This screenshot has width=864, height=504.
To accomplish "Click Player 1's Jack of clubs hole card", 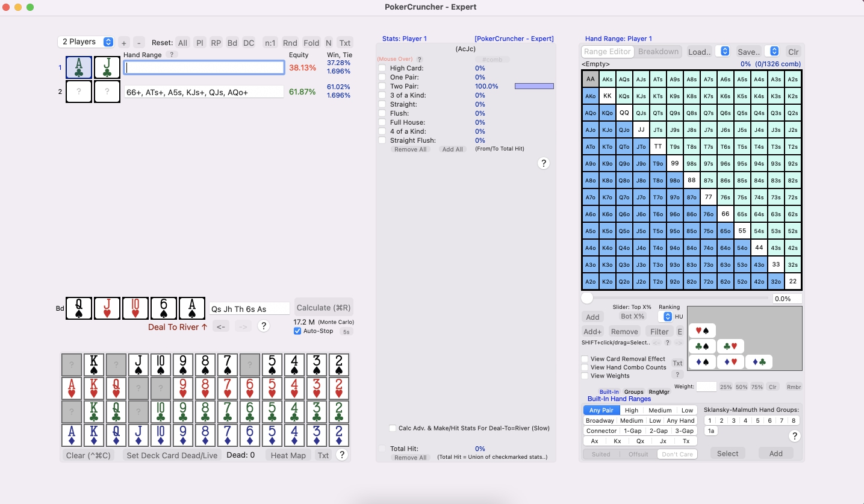I will click(x=107, y=67).
